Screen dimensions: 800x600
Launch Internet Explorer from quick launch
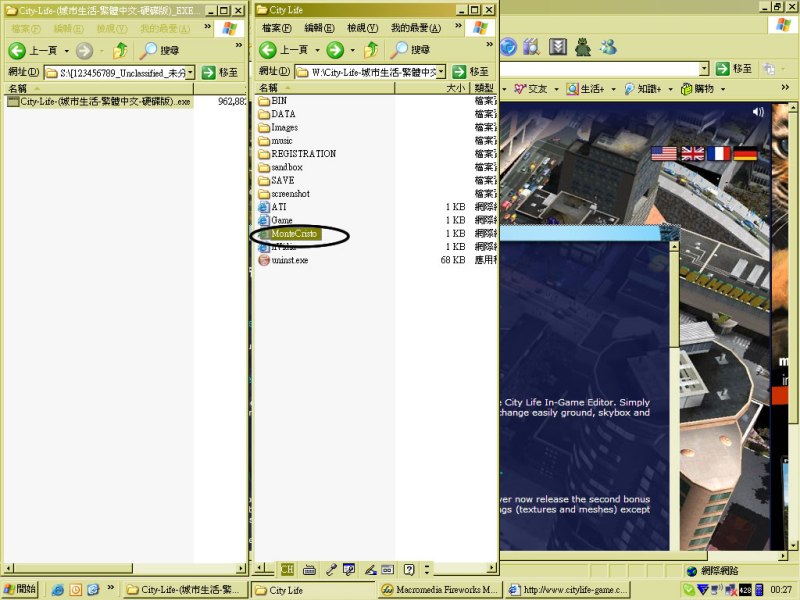coord(58,589)
